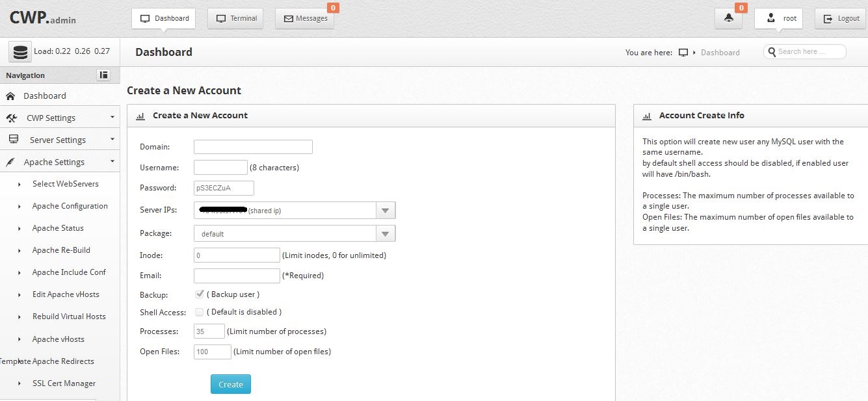Toggle the Backup user checkbox
Image resolution: width=868 pixels, height=401 pixels.
(200, 294)
